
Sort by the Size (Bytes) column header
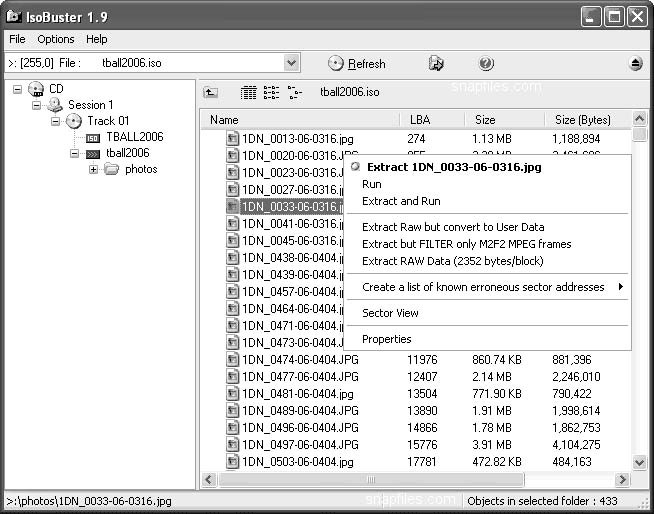(x=583, y=120)
